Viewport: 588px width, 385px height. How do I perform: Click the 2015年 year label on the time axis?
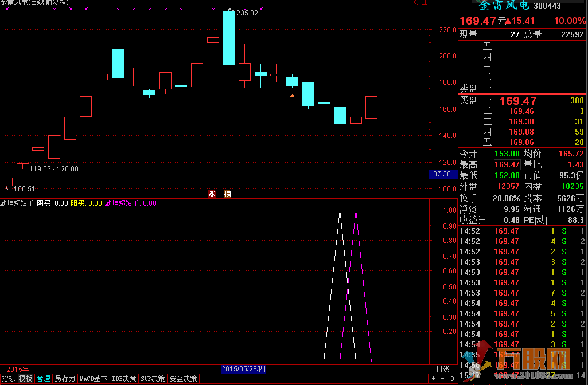coord(18,370)
